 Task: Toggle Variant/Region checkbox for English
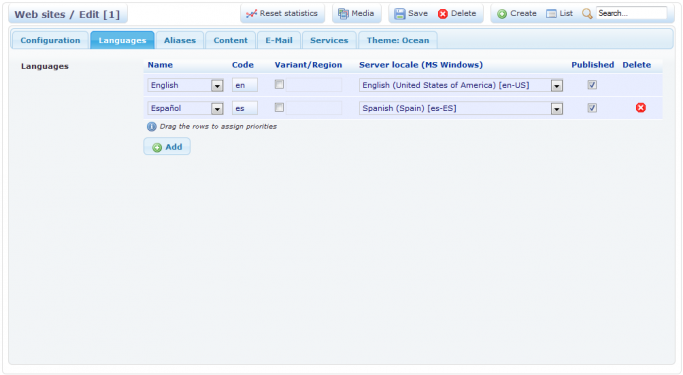(279, 84)
